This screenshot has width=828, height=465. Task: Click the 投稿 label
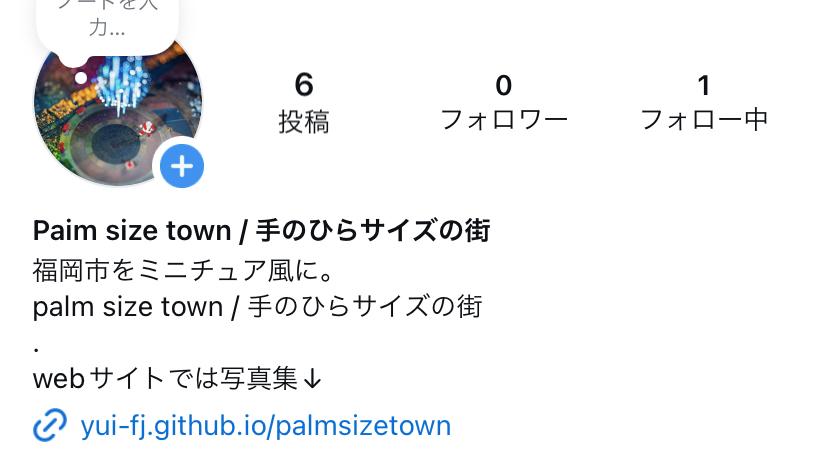tap(304, 121)
